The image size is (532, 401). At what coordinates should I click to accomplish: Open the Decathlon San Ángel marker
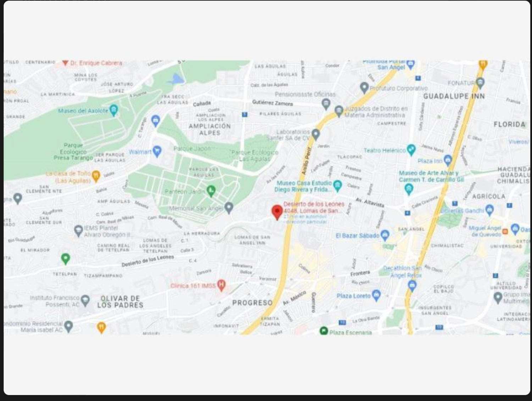click(412, 285)
